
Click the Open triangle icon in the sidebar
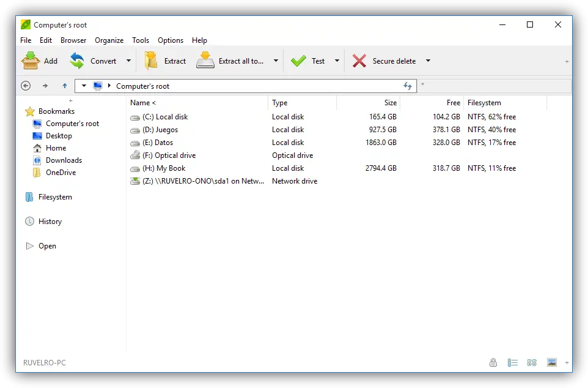pyautogui.click(x=29, y=246)
